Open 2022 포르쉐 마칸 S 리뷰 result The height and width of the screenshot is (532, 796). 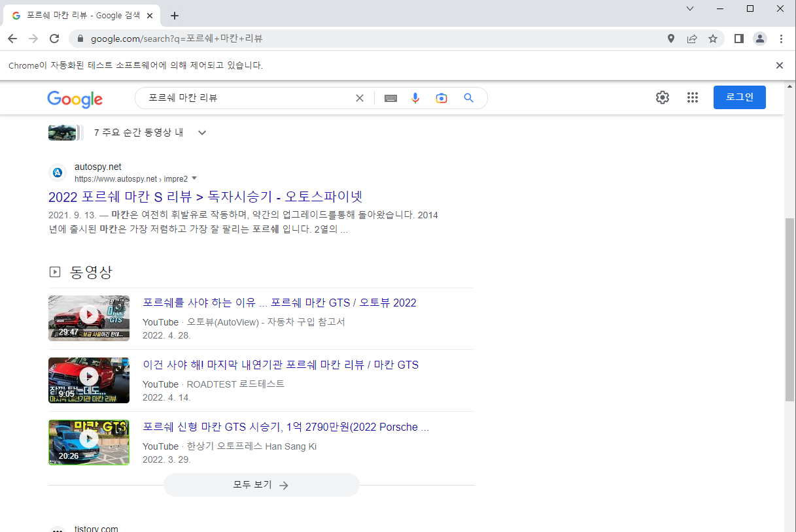pos(205,196)
